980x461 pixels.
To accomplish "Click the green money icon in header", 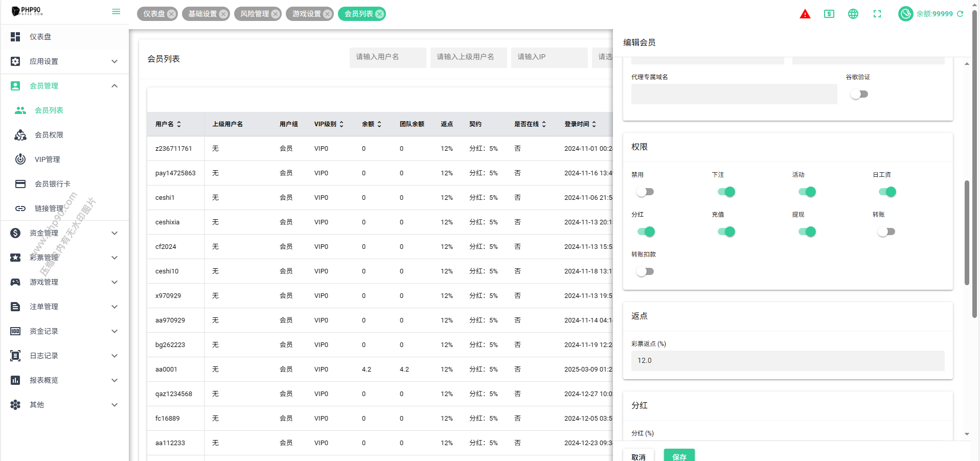I will (x=829, y=14).
